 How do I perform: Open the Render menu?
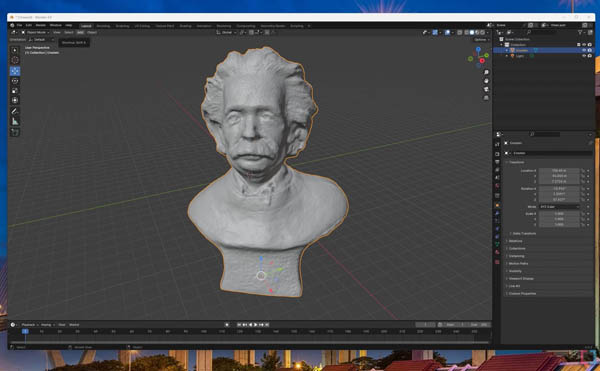(41, 26)
